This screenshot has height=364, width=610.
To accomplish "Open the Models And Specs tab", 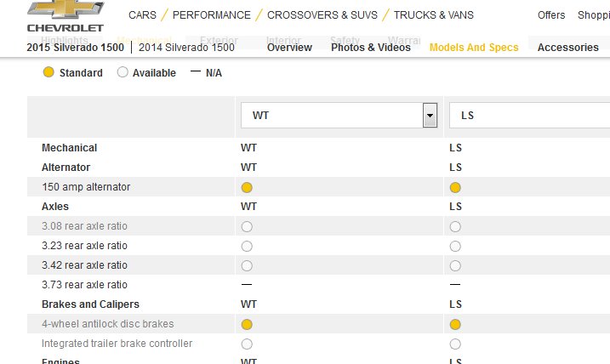I will point(474,48).
